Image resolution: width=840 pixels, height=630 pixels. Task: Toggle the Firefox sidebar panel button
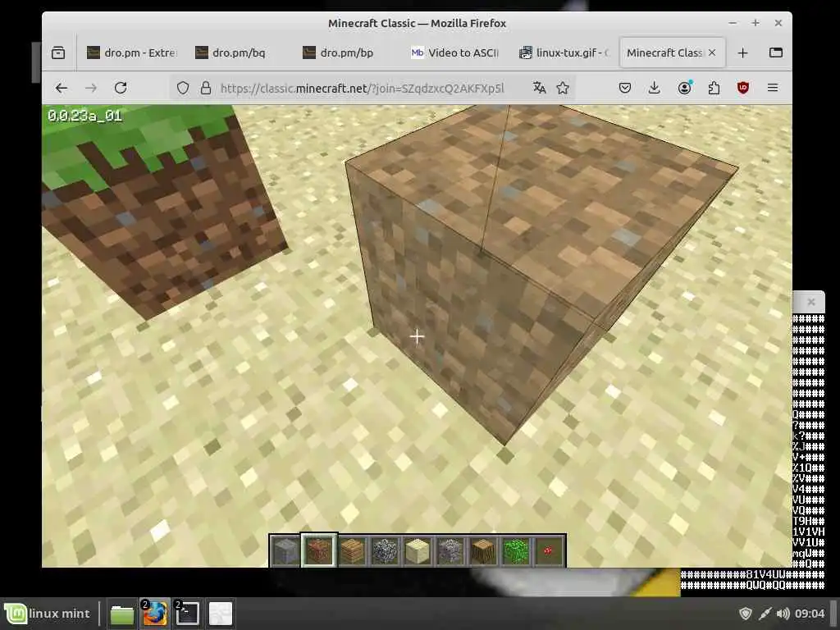click(x=776, y=52)
